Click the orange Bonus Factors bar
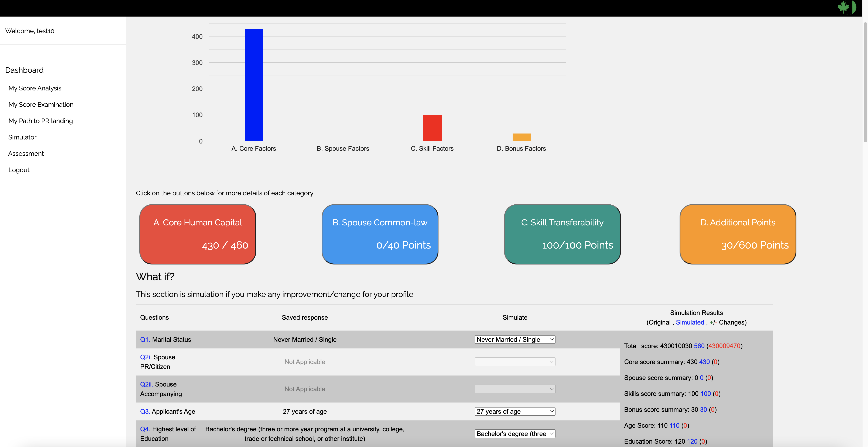This screenshot has height=447, width=868. coord(521,137)
